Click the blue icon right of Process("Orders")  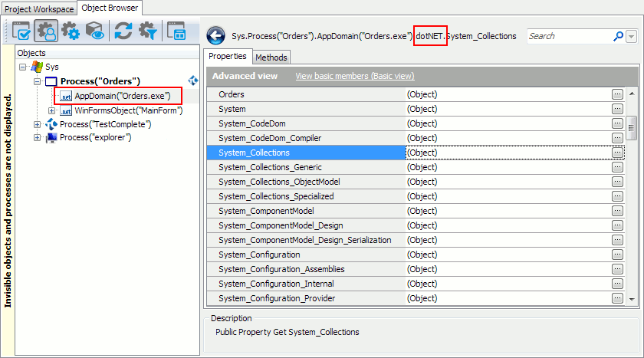coord(193,80)
